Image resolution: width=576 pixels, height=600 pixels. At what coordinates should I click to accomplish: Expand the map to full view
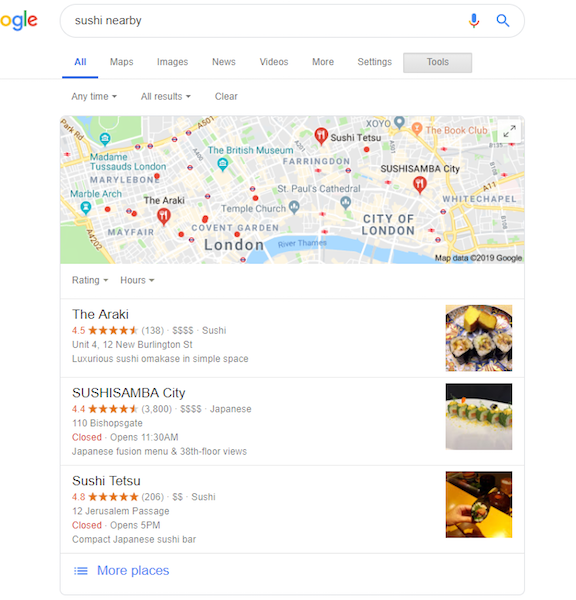pyautogui.click(x=509, y=131)
